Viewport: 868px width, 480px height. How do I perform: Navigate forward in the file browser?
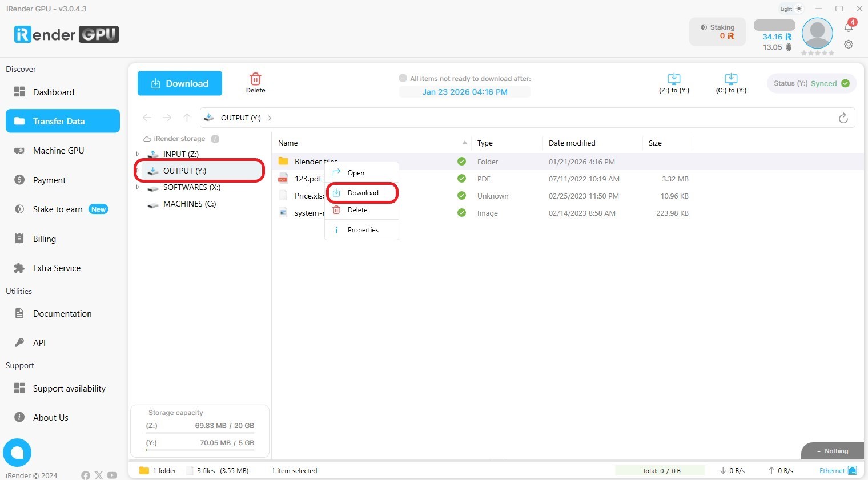pyautogui.click(x=167, y=118)
